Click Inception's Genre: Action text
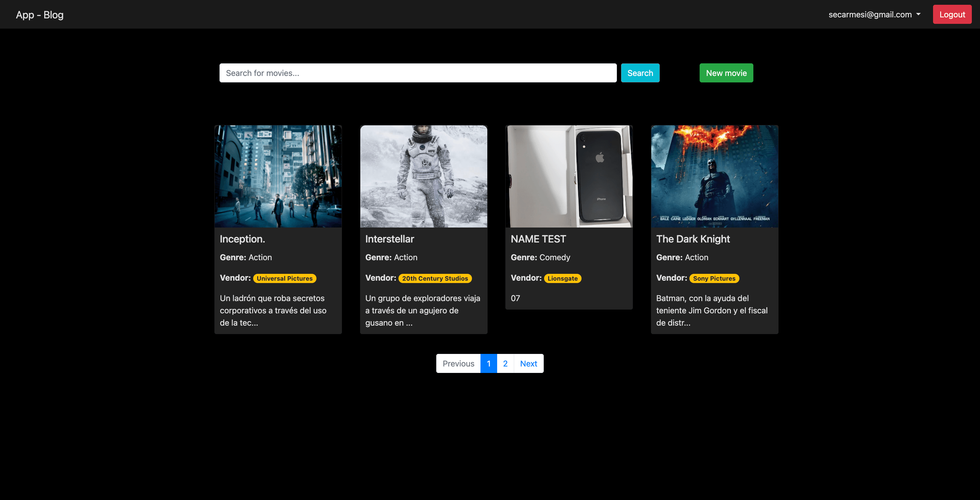Screen dimensions: 980x500 tap(246, 257)
